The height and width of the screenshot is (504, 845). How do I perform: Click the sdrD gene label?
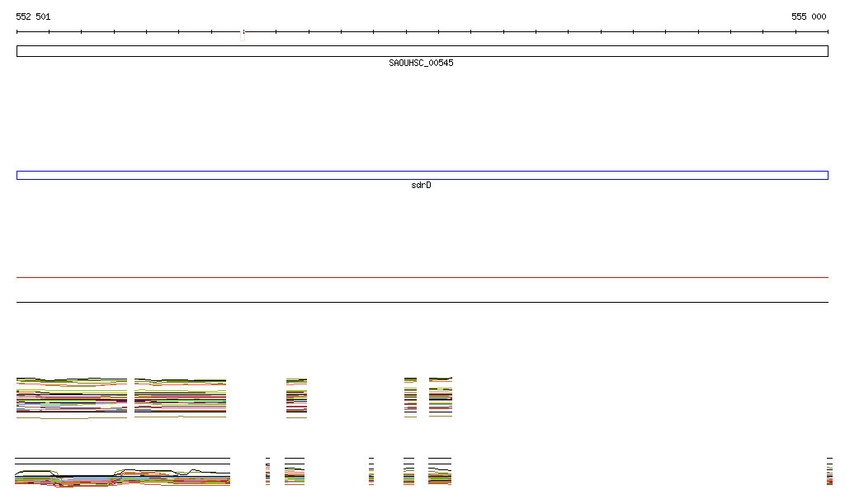click(x=421, y=186)
